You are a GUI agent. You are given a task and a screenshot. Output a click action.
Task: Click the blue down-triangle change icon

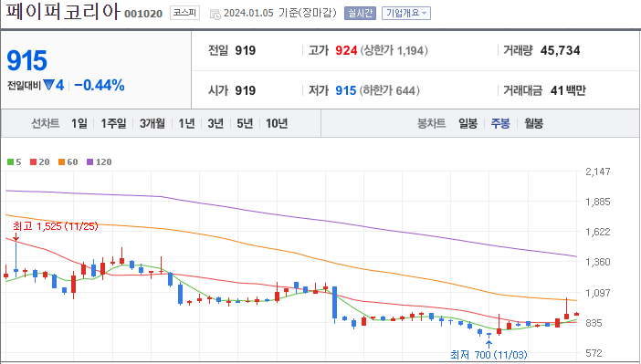[x=48, y=86]
